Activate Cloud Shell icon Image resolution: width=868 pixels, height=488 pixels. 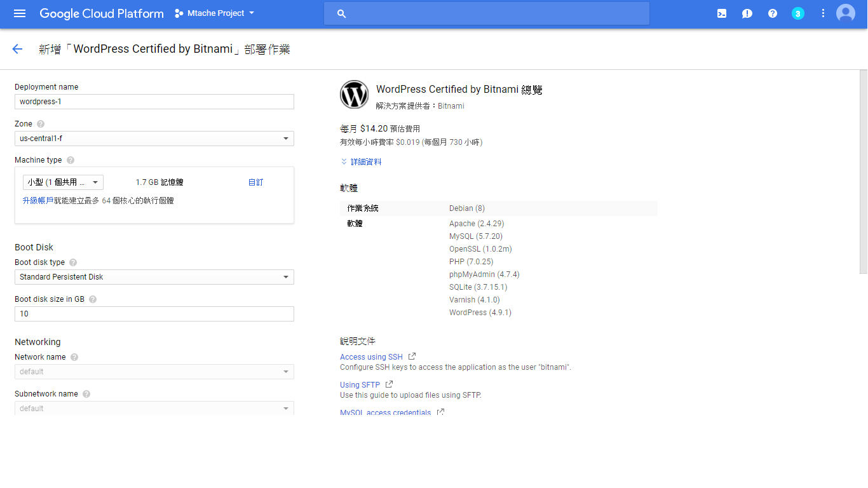pos(722,13)
